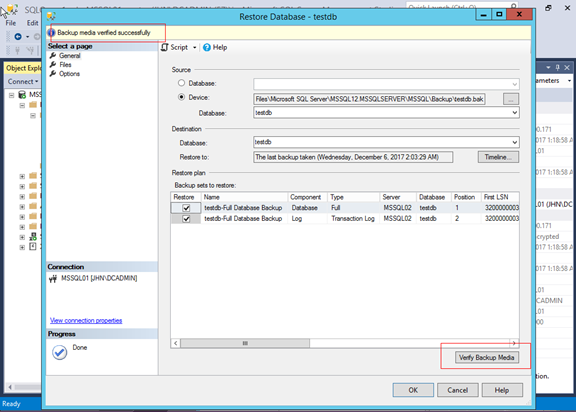Click the back navigation icon in SSMS toolbar
576x412 pixels.
pyautogui.click(x=18, y=36)
